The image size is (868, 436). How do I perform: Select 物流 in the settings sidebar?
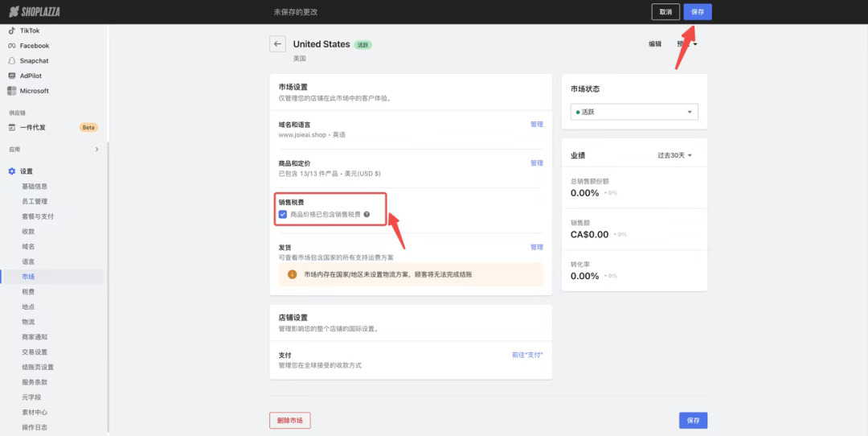coord(28,322)
